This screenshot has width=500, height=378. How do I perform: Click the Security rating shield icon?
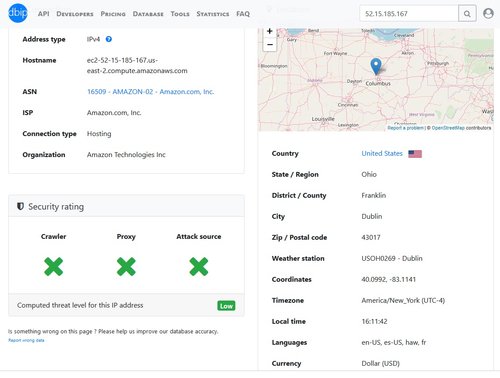20,206
